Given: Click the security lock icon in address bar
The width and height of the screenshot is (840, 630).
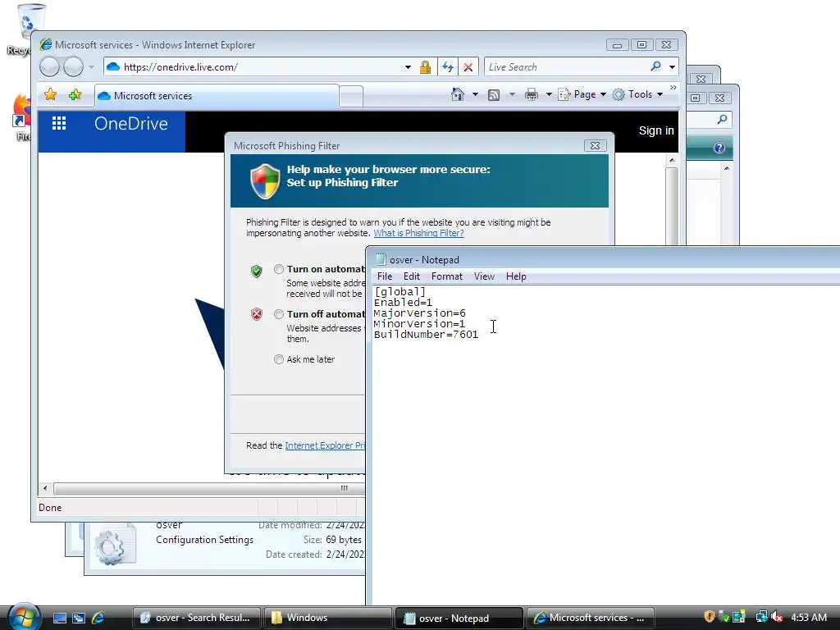Looking at the screenshot, I should point(426,67).
